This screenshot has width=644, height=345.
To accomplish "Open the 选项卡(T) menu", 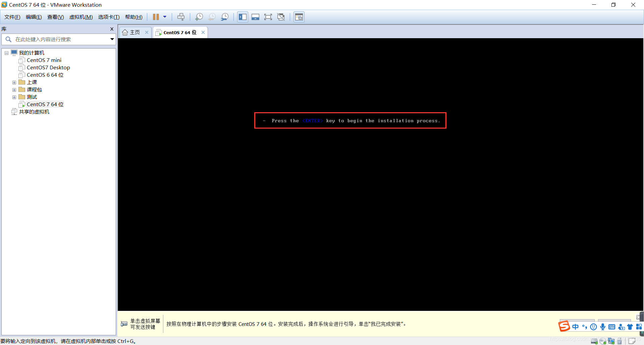I will pyautogui.click(x=109, y=17).
